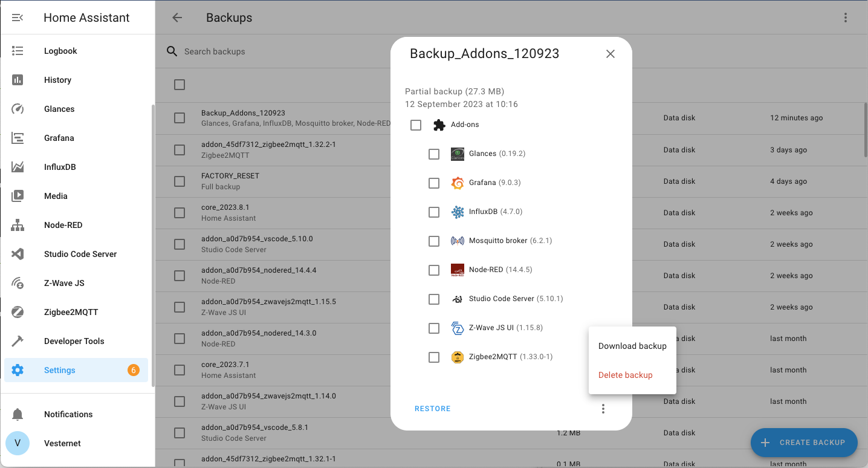The width and height of the screenshot is (868, 468).
Task: Click the Glances add-on icon in dialog
Action: [458, 154]
